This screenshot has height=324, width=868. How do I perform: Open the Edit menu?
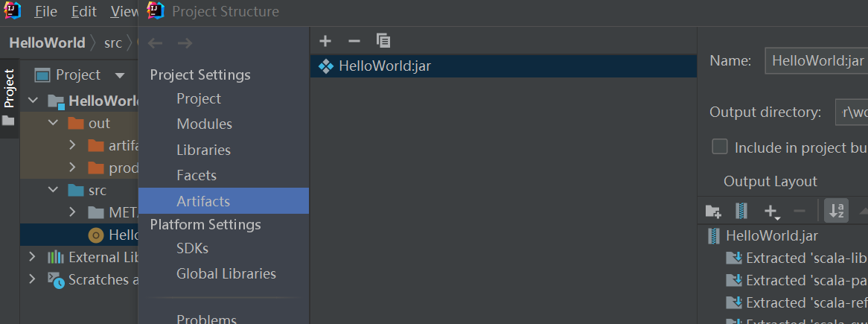[84, 11]
